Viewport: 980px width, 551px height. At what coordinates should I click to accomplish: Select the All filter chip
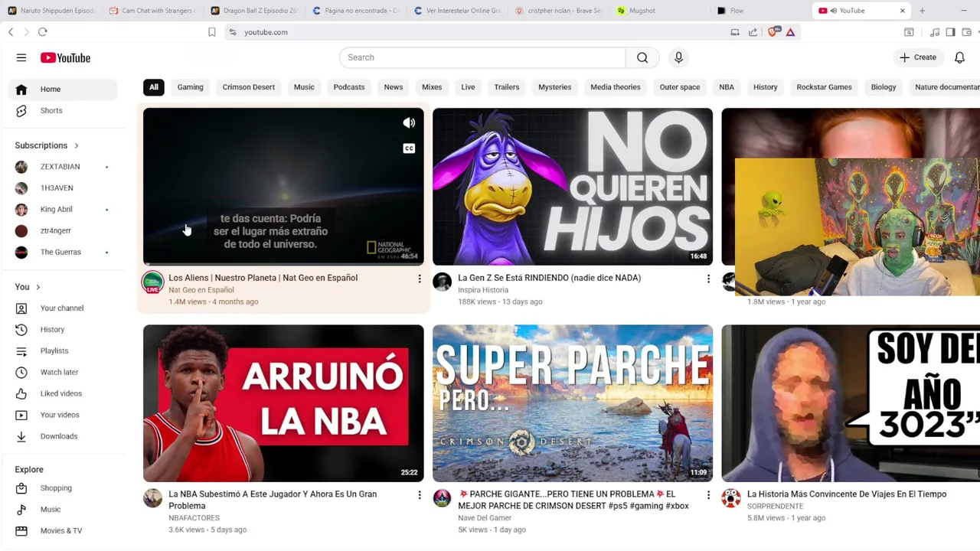pyautogui.click(x=154, y=87)
